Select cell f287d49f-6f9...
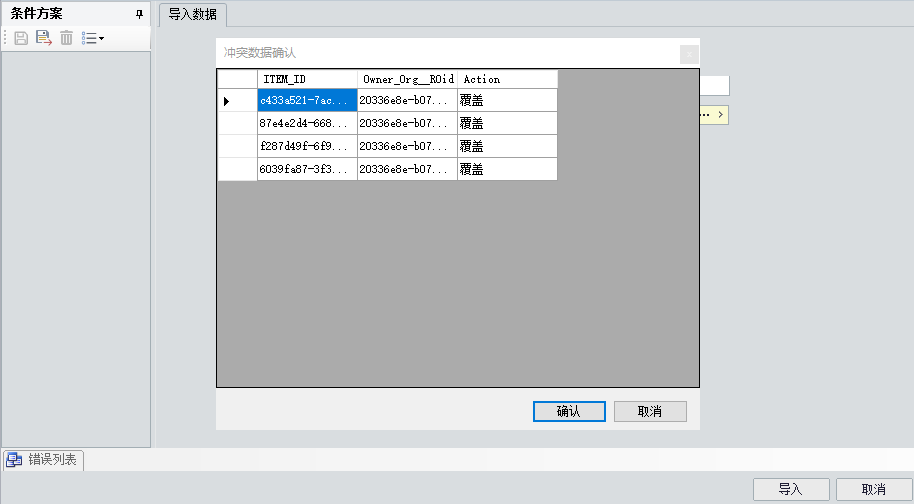 (x=307, y=146)
